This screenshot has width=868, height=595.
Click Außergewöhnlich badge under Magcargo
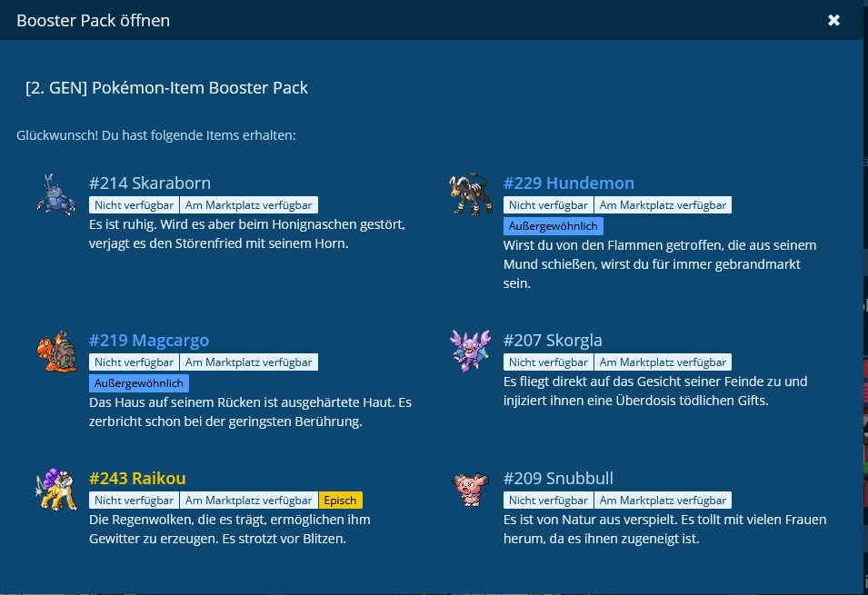pyautogui.click(x=138, y=383)
